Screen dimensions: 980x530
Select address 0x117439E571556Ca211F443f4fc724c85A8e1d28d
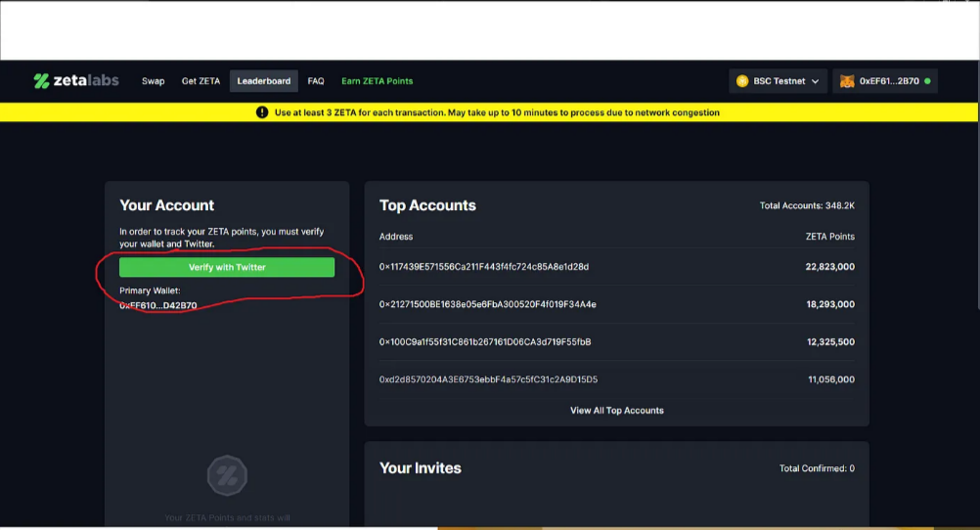(484, 267)
